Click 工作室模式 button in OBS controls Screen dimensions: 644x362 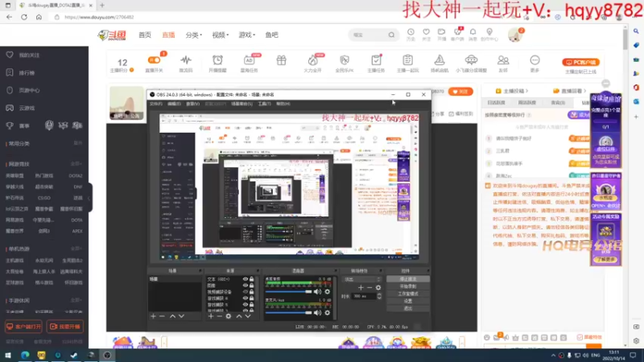pyautogui.click(x=407, y=294)
